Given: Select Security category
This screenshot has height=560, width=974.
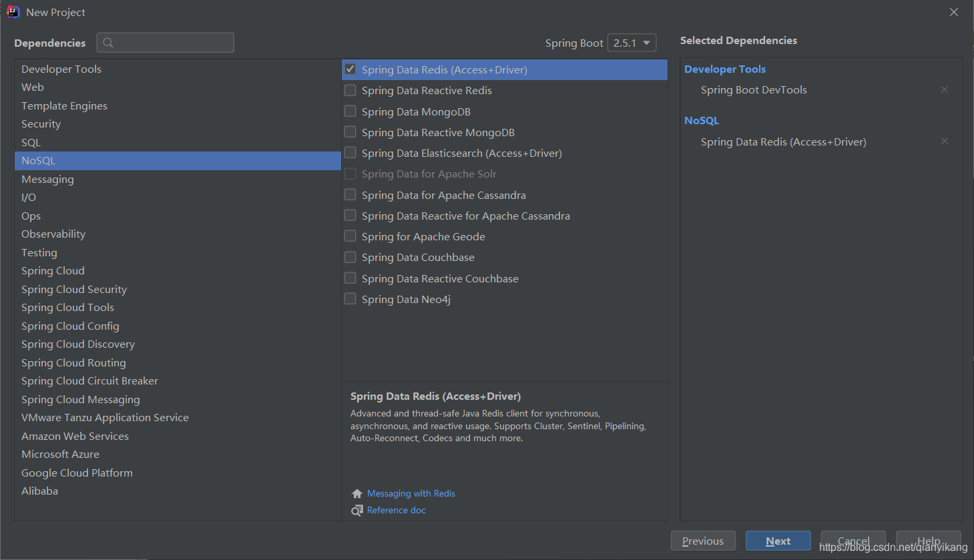Looking at the screenshot, I should coord(178,124).
